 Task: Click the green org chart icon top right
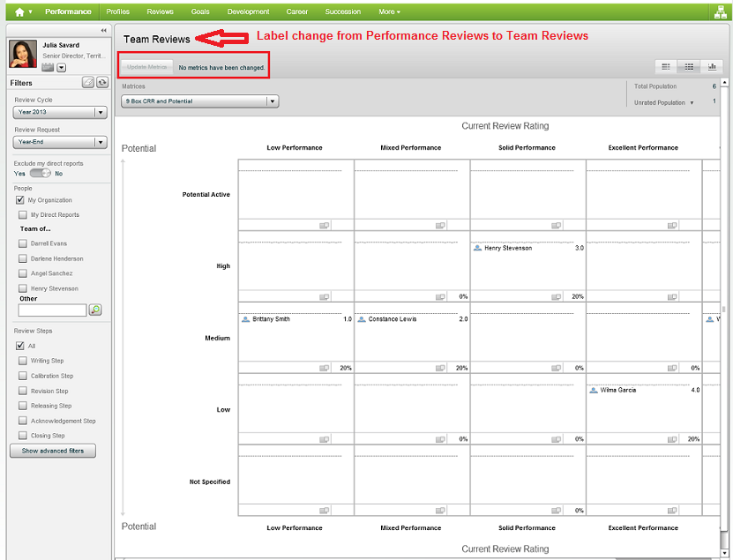(x=721, y=11)
